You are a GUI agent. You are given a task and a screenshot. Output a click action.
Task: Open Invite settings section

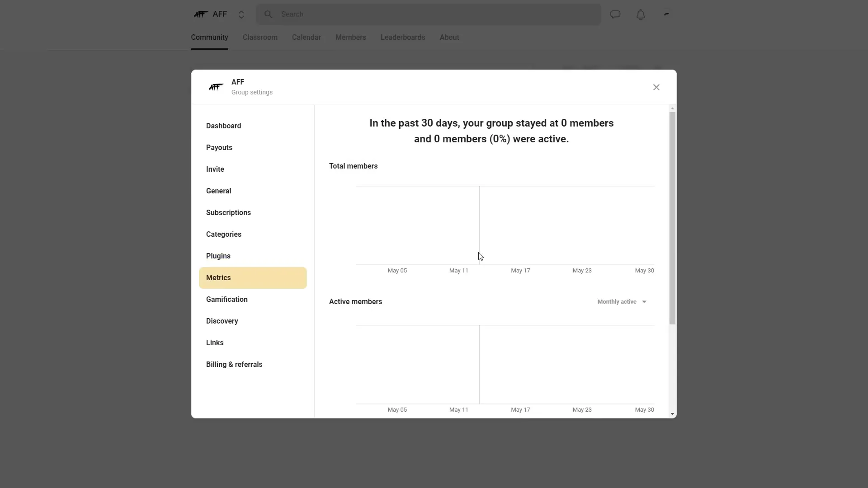point(253,169)
